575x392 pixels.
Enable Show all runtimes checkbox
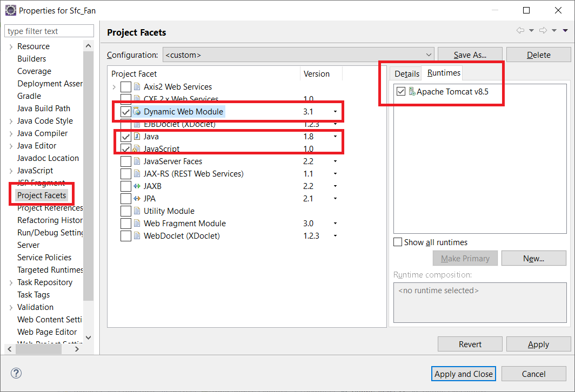click(398, 242)
